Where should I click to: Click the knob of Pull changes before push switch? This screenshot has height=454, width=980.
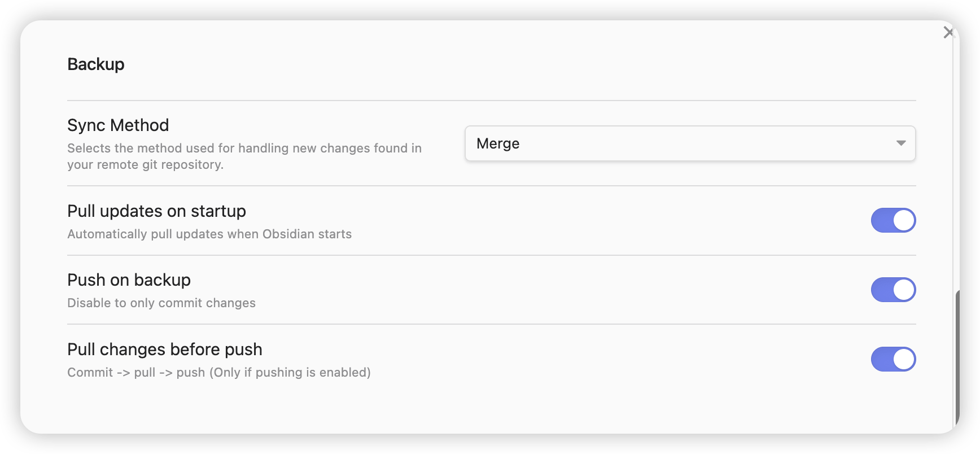[904, 359]
